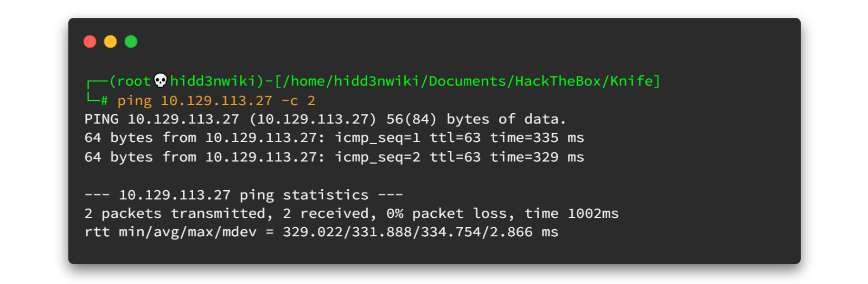Click the # prompt symbol
868x284 pixels.
104,101
